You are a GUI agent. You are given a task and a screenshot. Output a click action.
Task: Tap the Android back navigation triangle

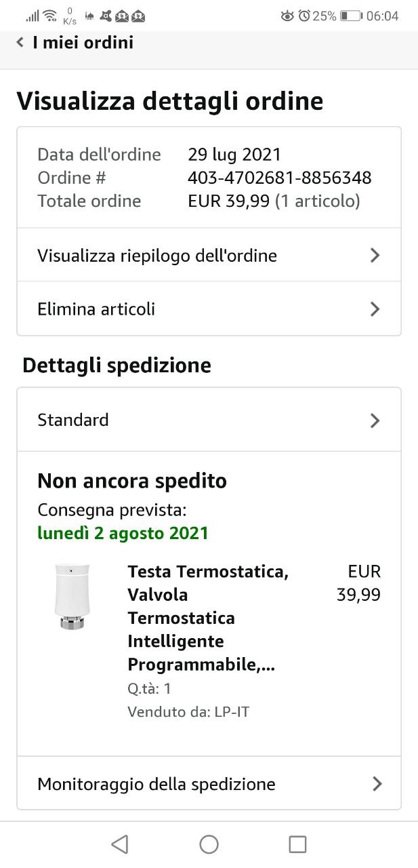(120, 844)
